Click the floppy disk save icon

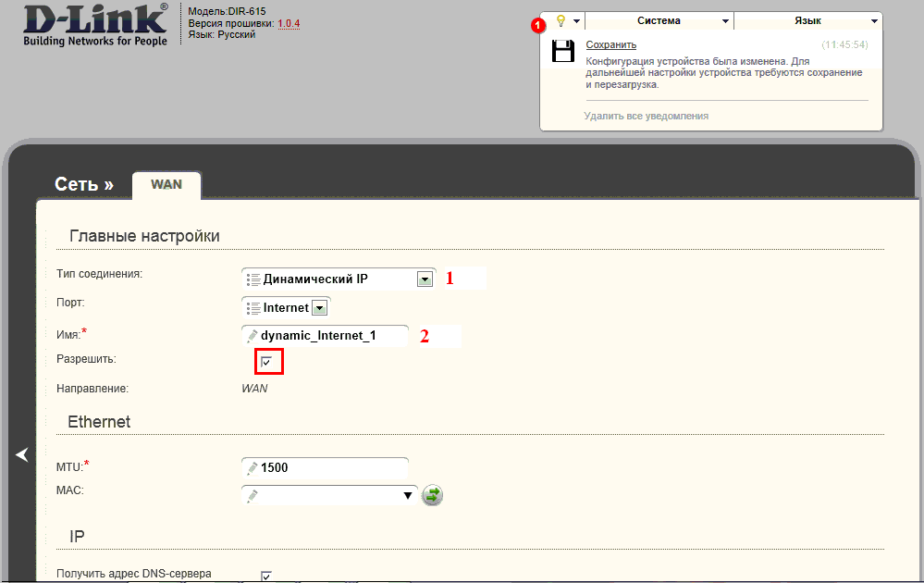(562, 51)
